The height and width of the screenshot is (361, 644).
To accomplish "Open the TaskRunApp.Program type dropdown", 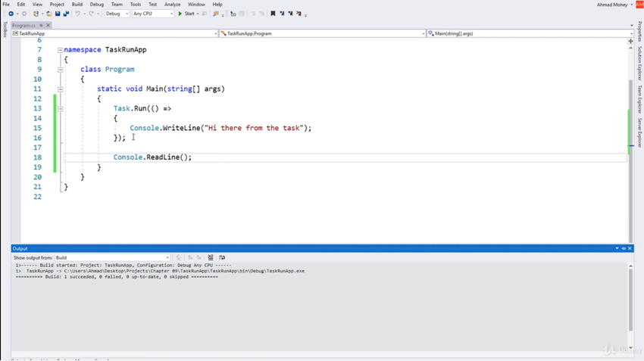I will (x=323, y=33).
